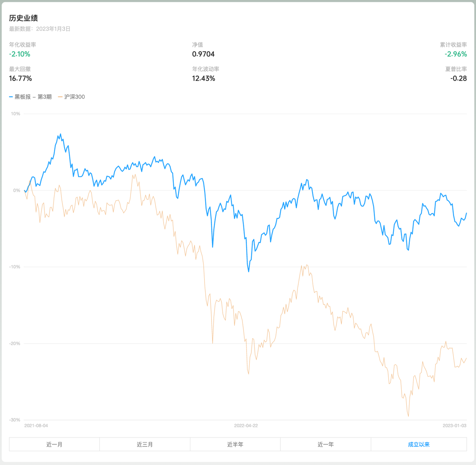Toggle the 沪深300 legend series

point(74,97)
